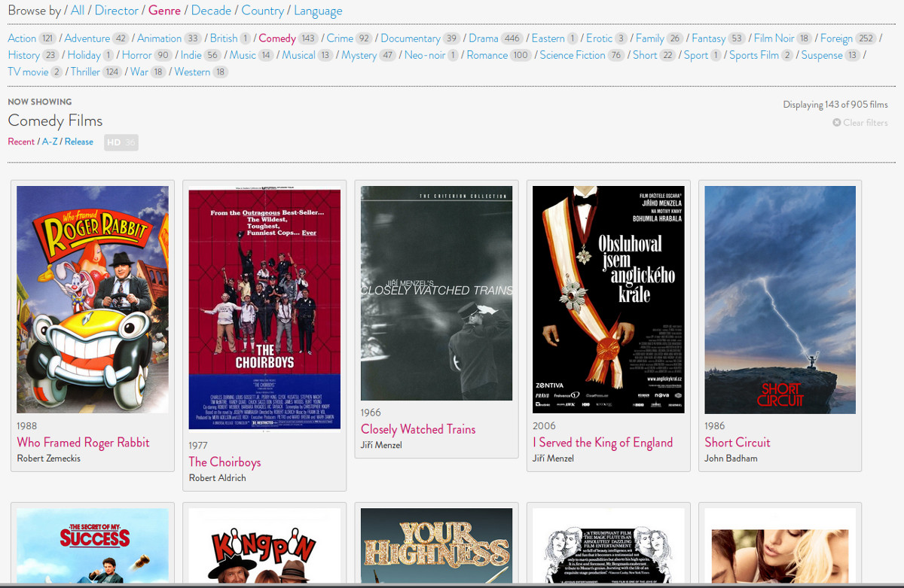Filter by the Adventure genre
904x588 pixels.
click(x=87, y=38)
